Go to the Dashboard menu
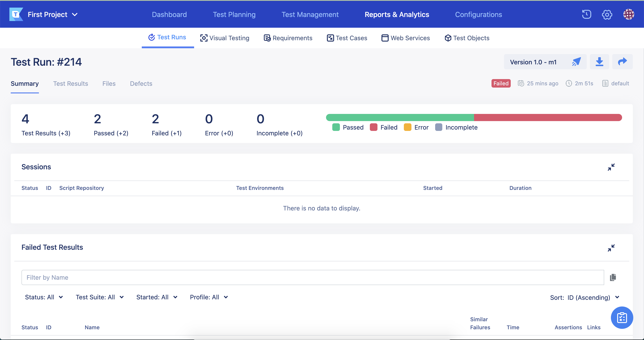This screenshot has height=340, width=644. tap(169, 15)
